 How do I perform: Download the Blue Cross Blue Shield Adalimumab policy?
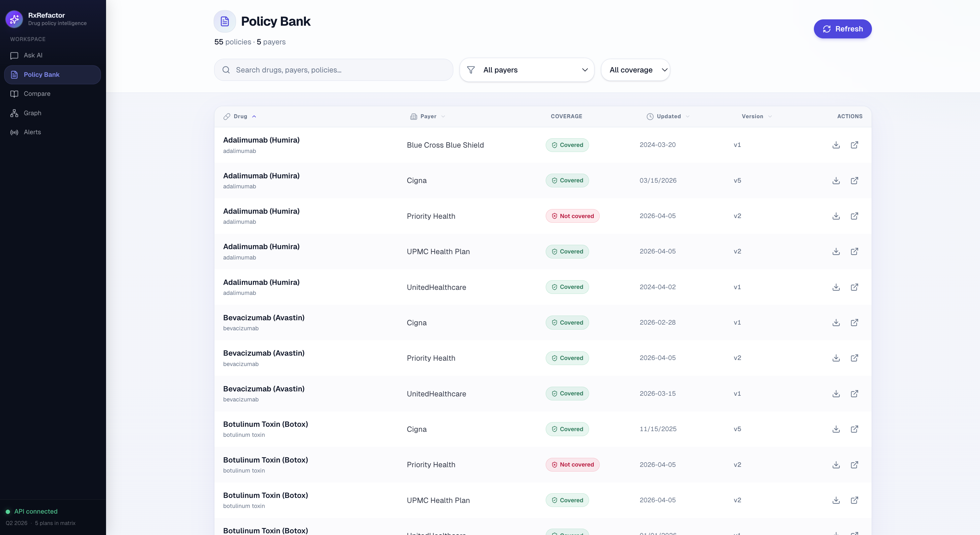(x=836, y=145)
